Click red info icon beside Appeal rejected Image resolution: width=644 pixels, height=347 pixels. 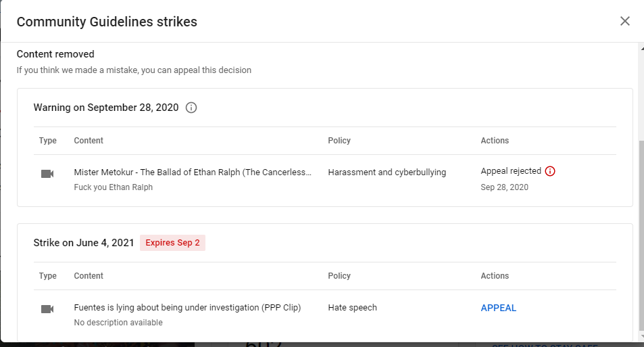click(x=550, y=171)
